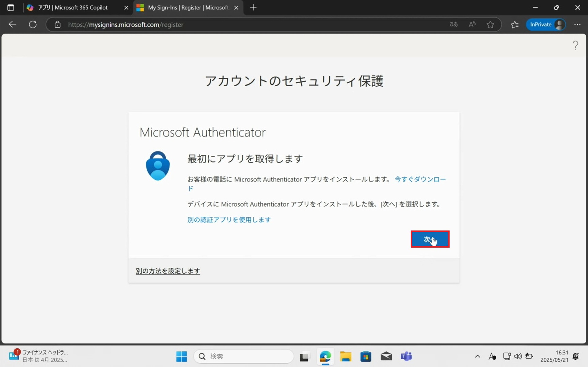
Task: Click the battery power tray icon
Action: [529, 356]
